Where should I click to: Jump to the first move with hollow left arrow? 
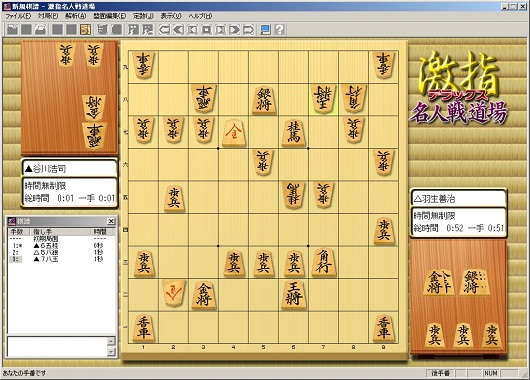coord(164,30)
